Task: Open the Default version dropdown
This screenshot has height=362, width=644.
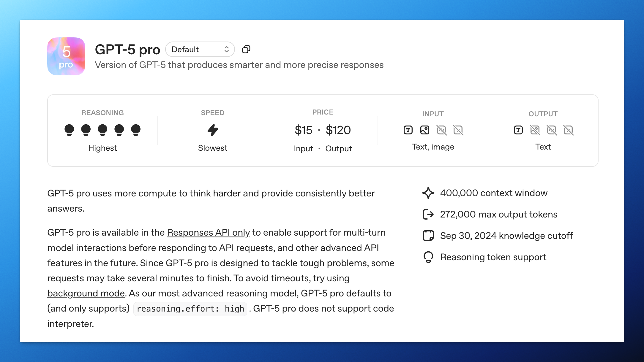Action: tap(200, 49)
